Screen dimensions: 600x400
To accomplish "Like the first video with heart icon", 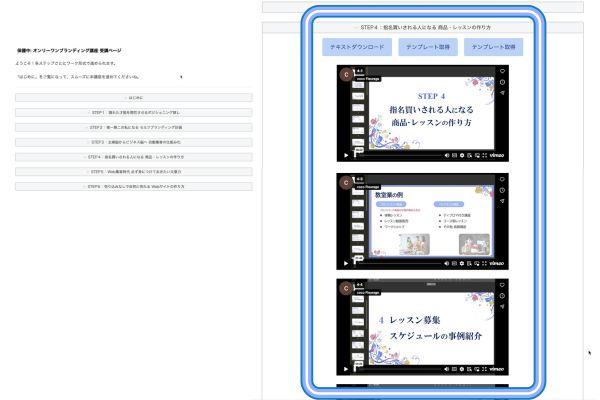I will point(502,71).
